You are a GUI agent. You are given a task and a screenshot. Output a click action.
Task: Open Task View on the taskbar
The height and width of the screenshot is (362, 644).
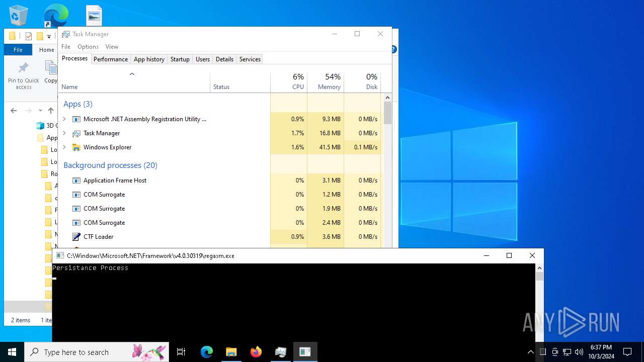click(181, 352)
